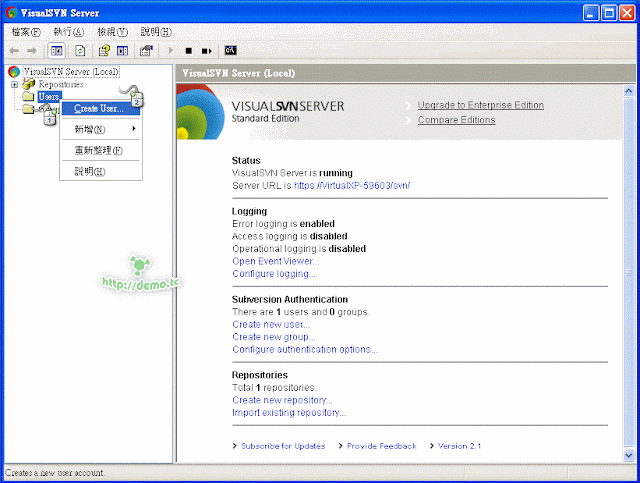Toggle the Show/Hide Action Pane toolbar icon
The image size is (640, 483).
click(x=122, y=51)
